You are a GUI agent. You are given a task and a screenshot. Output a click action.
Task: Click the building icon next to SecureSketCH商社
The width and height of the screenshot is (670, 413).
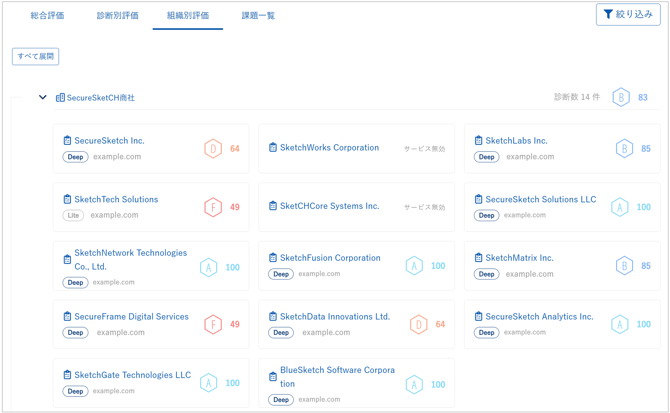60,98
